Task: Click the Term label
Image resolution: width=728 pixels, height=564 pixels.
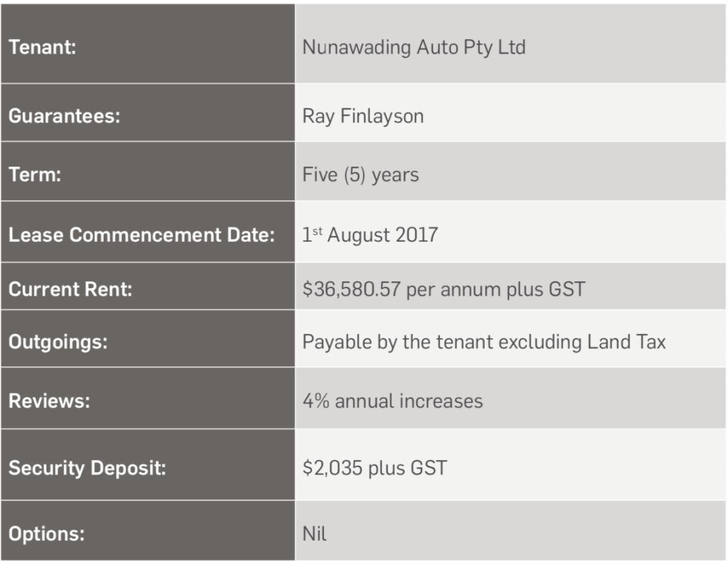Action: click(x=35, y=175)
